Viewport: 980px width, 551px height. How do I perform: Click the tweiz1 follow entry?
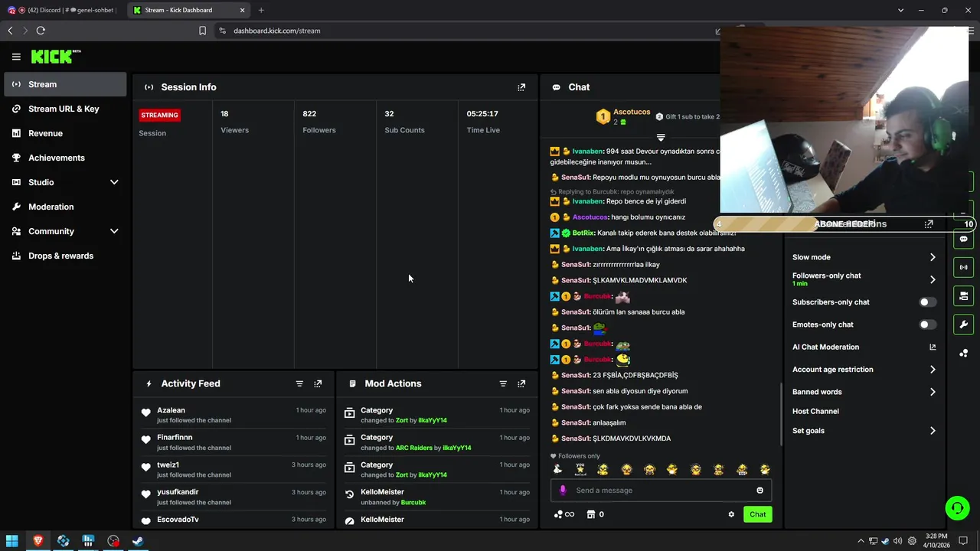(x=234, y=470)
